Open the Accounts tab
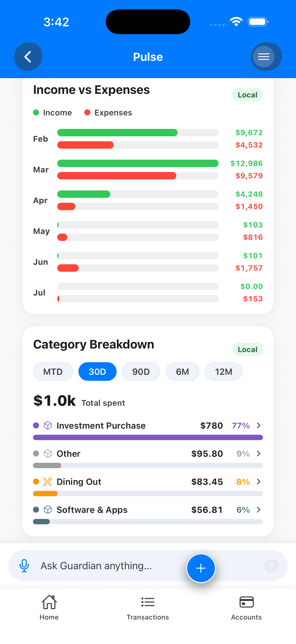The image size is (296, 644). (x=246, y=607)
